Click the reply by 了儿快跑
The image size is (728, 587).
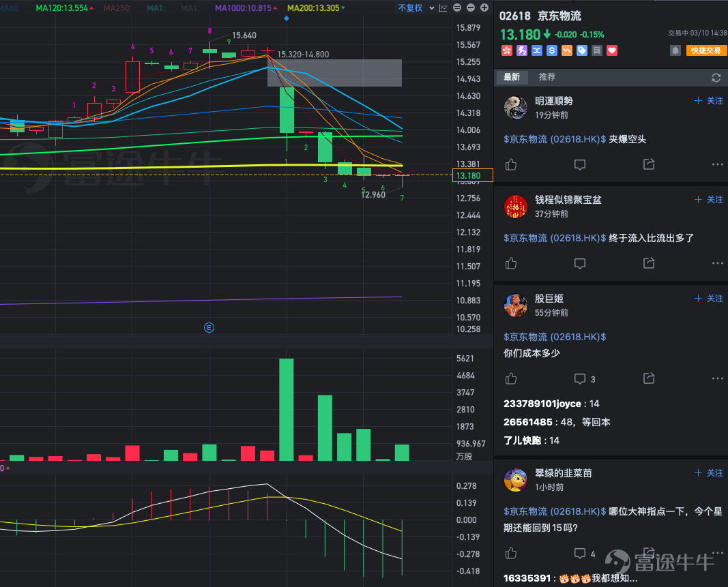click(x=531, y=440)
